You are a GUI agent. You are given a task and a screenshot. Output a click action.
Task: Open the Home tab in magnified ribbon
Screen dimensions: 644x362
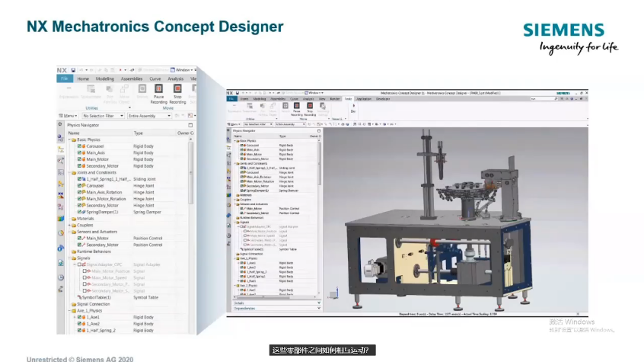pyautogui.click(x=83, y=78)
